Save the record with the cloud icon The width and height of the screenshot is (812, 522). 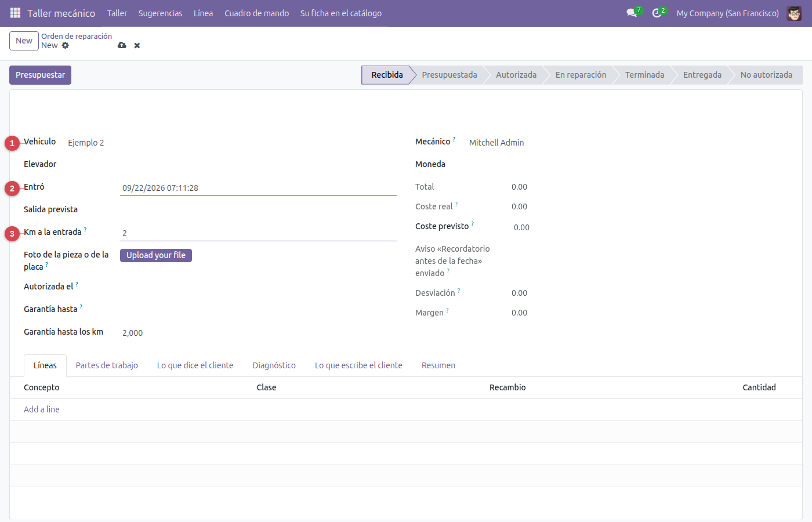point(122,45)
